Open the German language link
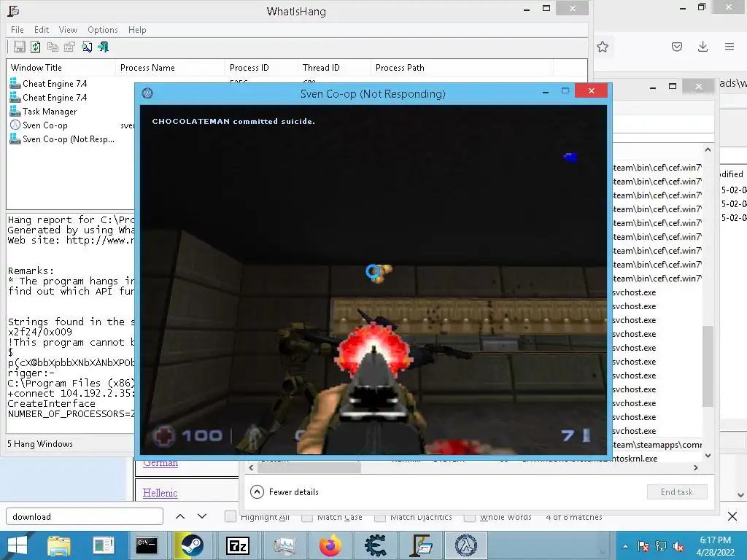747x560 pixels. (x=160, y=463)
